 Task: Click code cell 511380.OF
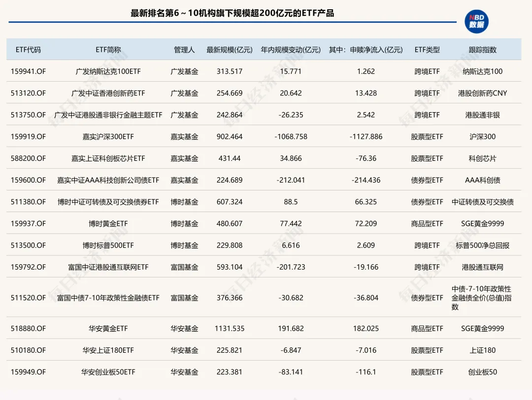click(28, 202)
